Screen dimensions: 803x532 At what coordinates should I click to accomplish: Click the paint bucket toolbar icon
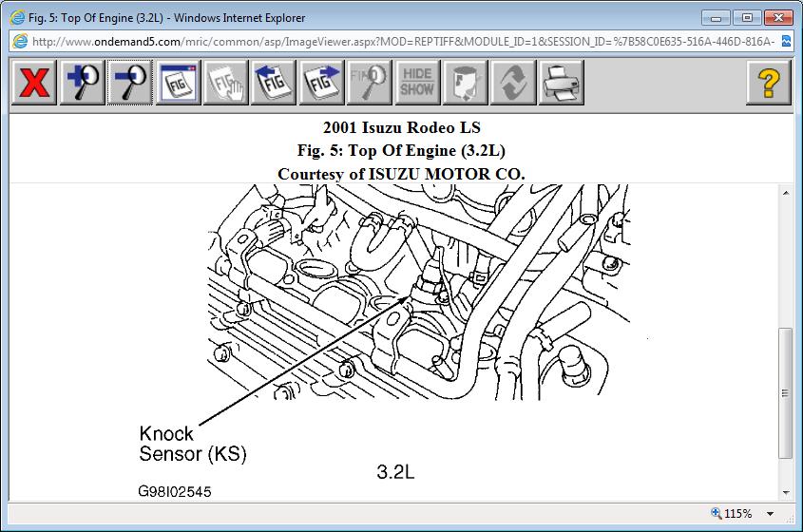click(x=465, y=83)
